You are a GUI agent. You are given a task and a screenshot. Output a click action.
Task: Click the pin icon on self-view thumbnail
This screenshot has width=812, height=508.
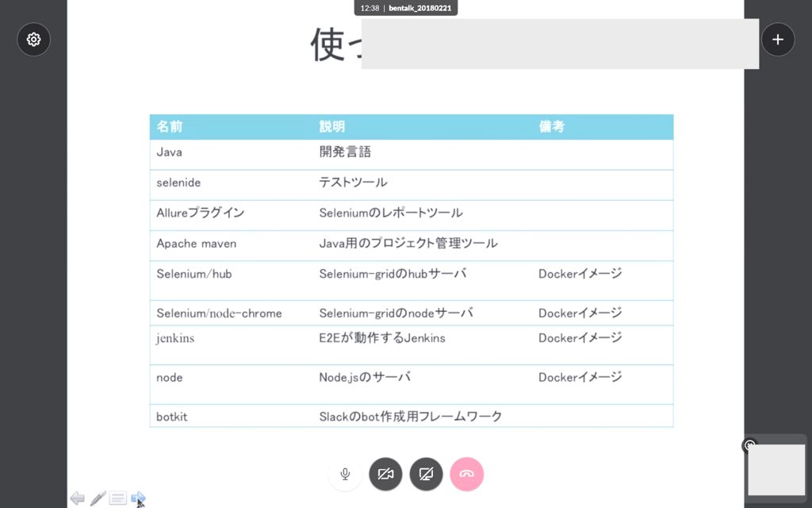click(750, 445)
